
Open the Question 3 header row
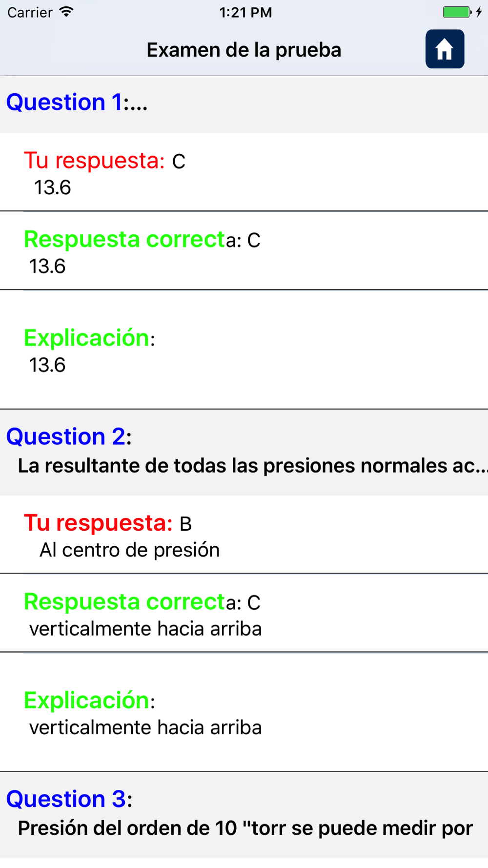244,815
